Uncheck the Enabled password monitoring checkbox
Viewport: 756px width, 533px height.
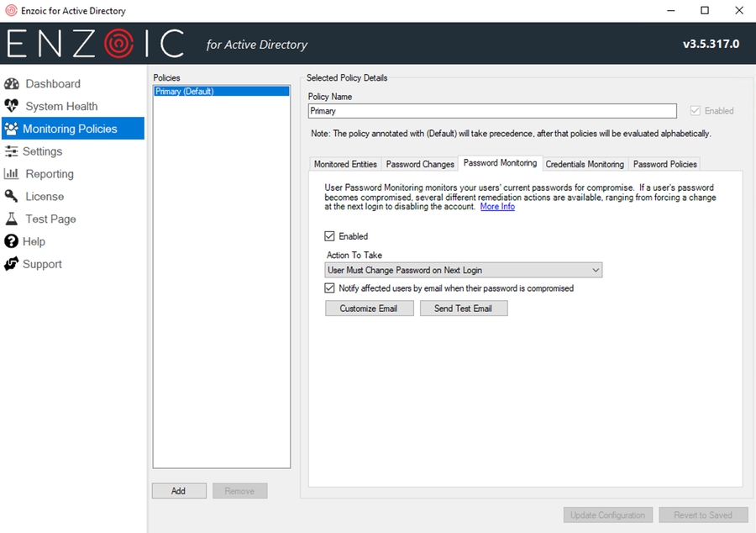[x=330, y=236]
